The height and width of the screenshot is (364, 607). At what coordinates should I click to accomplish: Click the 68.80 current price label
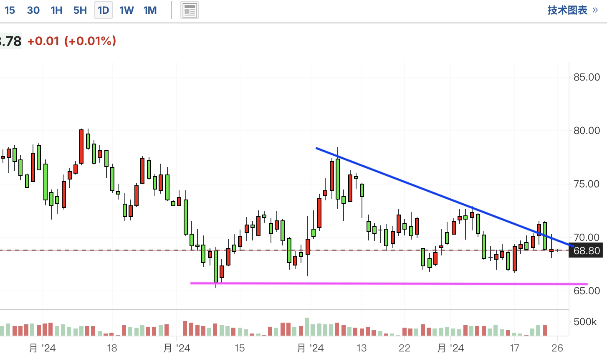(x=586, y=250)
